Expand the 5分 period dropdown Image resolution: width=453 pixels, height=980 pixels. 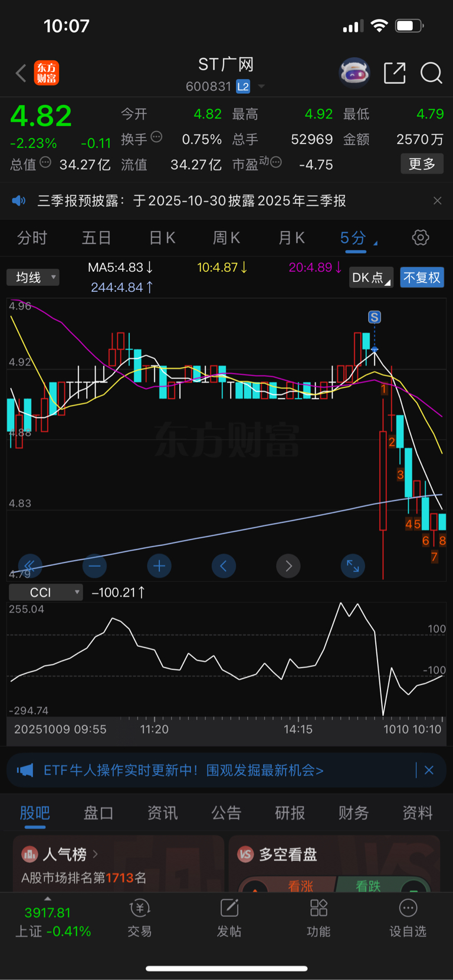[358, 238]
